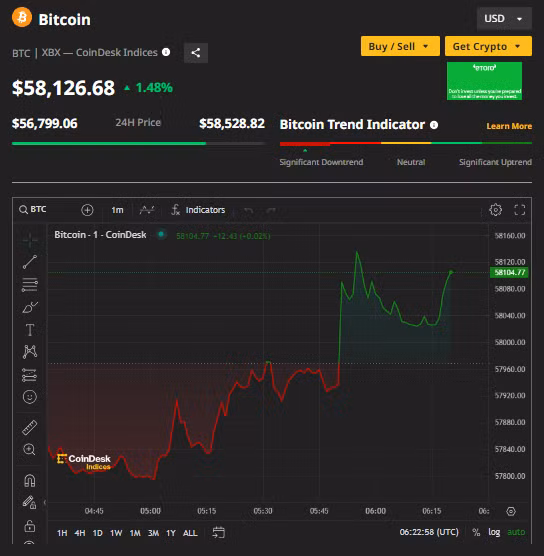Viewport: 544px width, 556px height.
Task: Select the 1W time range
Action: click(116, 533)
